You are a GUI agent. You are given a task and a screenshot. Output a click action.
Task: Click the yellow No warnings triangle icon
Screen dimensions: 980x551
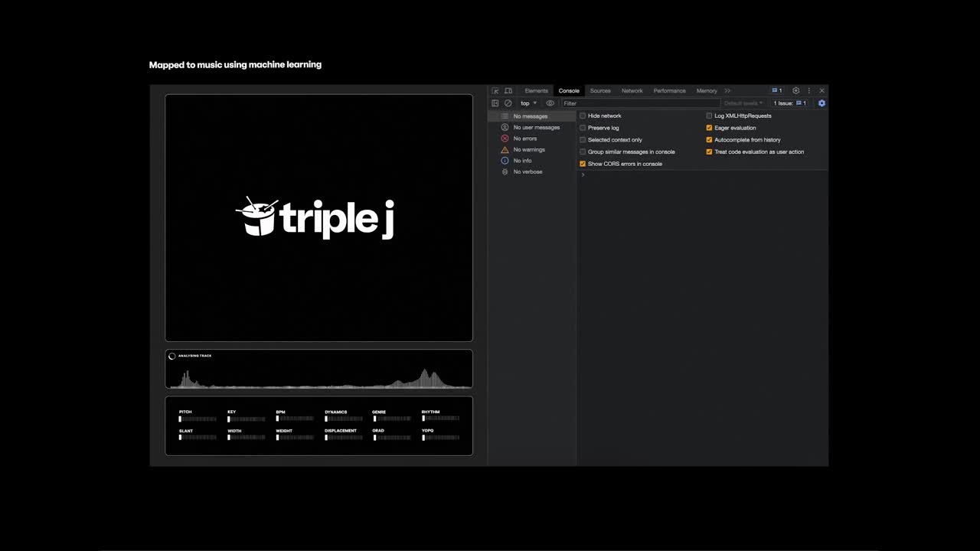click(x=505, y=150)
